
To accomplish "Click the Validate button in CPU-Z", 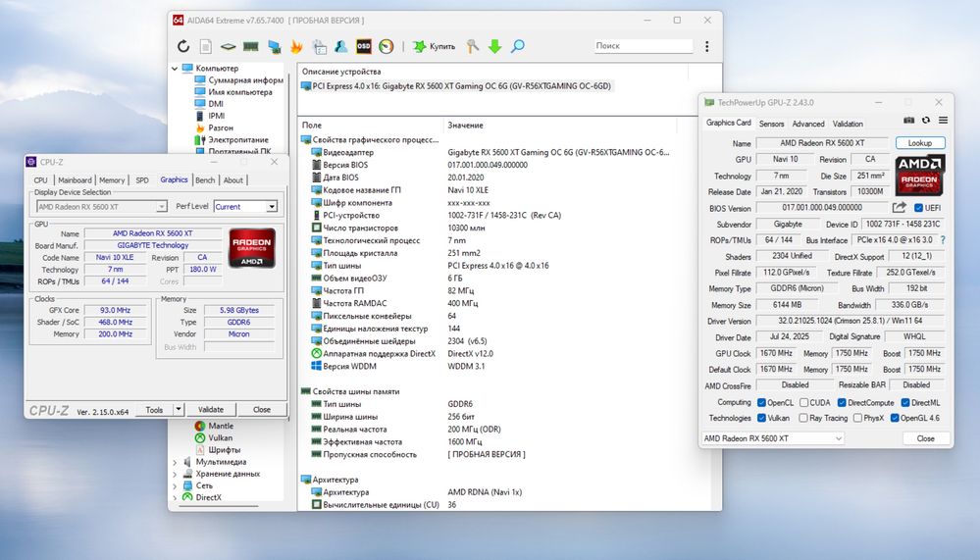I will point(211,409).
